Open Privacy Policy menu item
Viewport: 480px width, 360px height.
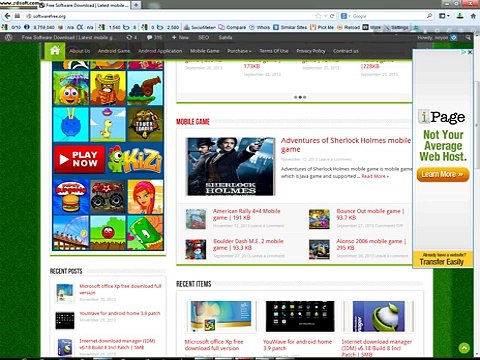pos(311,51)
